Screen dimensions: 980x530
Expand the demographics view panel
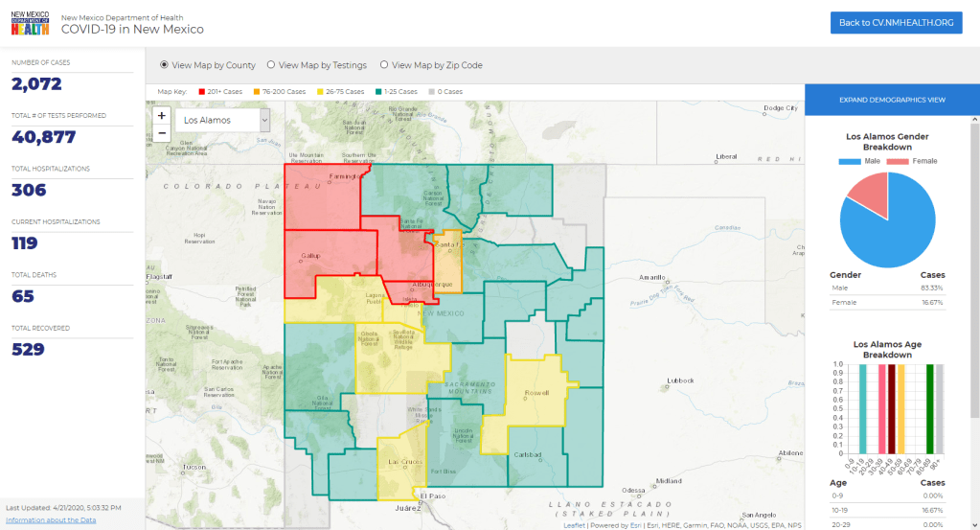(892, 100)
